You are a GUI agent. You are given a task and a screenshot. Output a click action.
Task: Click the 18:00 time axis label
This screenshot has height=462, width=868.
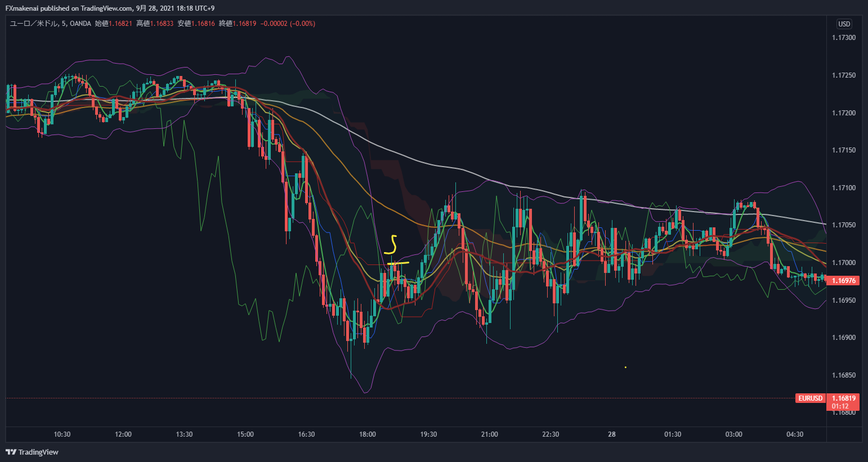[368, 434]
